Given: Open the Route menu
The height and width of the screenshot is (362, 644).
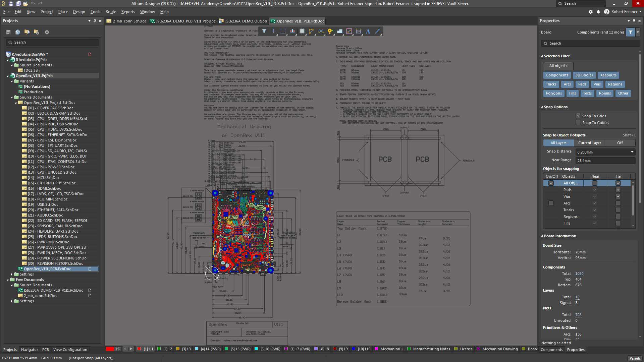Looking at the screenshot, I should pyautogui.click(x=111, y=12).
